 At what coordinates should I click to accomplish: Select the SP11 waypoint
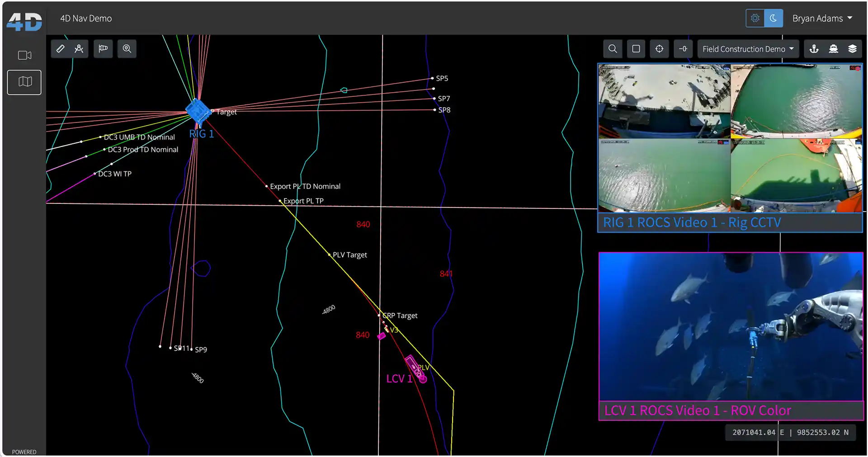pyautogui.click(x=170, y=348)
